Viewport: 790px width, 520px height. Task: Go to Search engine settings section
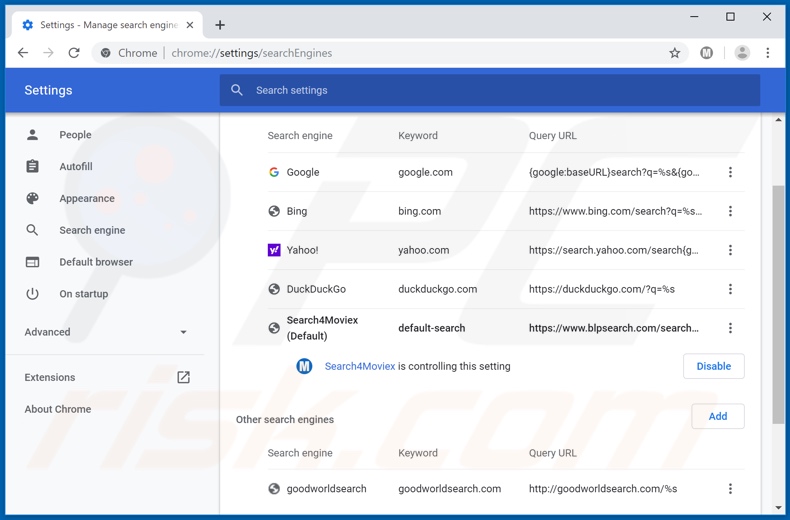tap(92, 230)
